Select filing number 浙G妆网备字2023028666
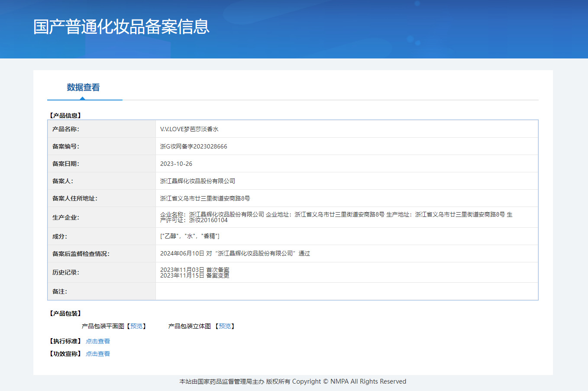The height and width of the screenshot is (391, 588). (194, 146)
